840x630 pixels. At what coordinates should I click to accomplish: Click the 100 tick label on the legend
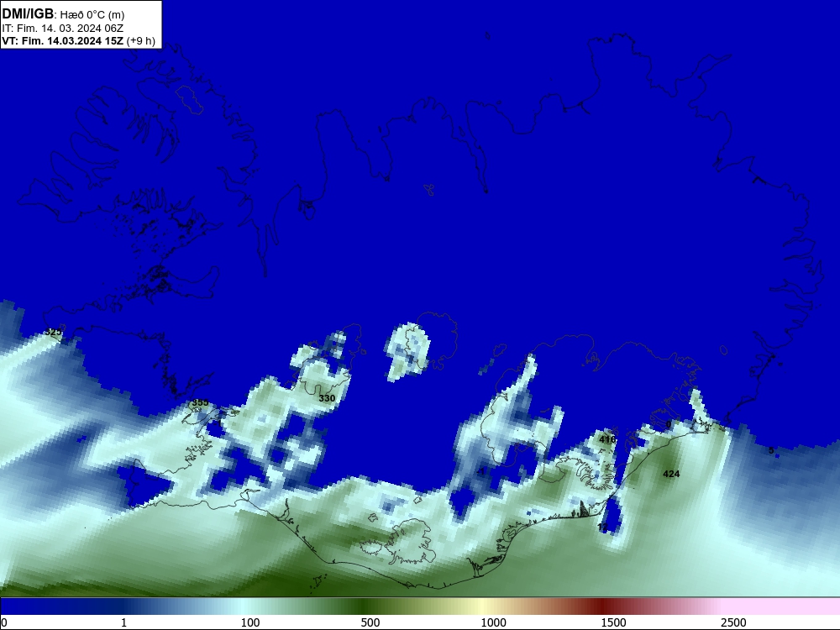[250, 622]
